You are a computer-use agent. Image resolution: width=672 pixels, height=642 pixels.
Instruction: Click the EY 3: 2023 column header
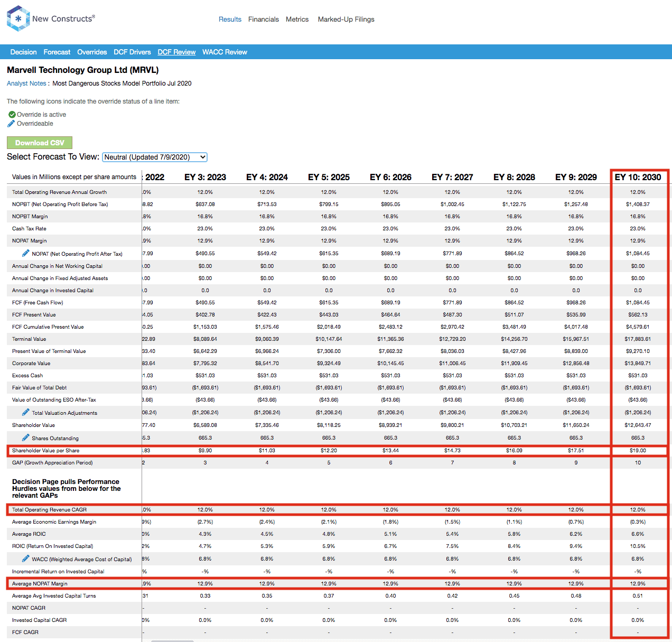205,177
